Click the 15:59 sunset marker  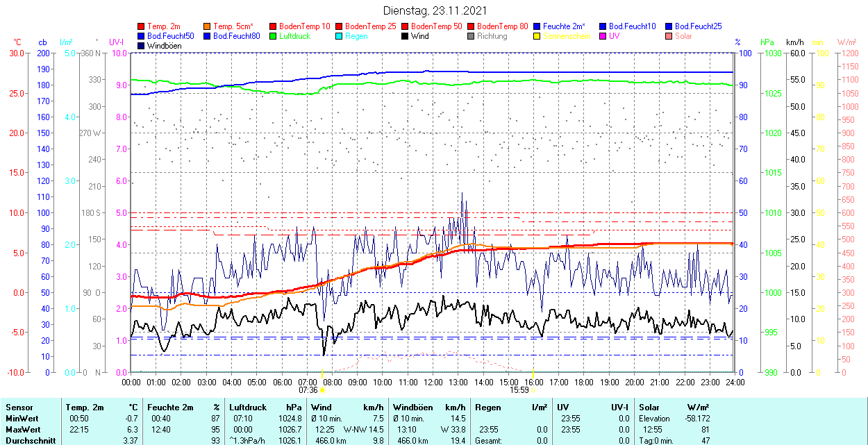click(519, 390)
